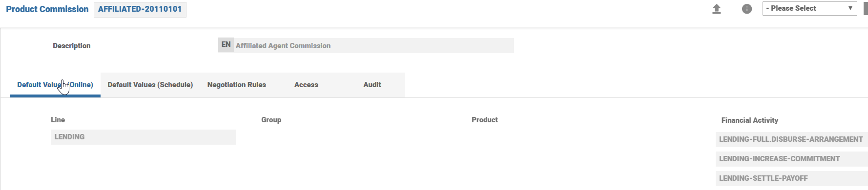The height and width of the screenshot is (190, 868).
Task: Click the EN language tag
Action: pyautogui.click(x=226, y=45)
